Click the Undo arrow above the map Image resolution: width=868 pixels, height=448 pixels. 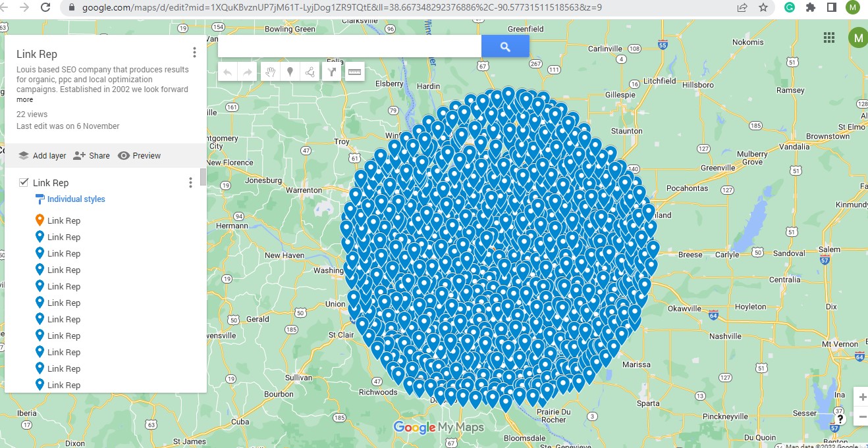point(227,72)
